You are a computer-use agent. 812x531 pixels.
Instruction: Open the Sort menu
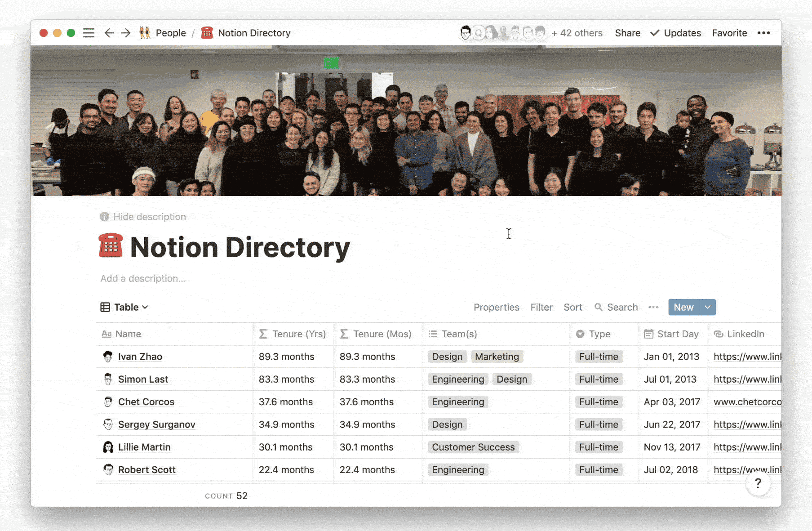click(x=573, y=307)
